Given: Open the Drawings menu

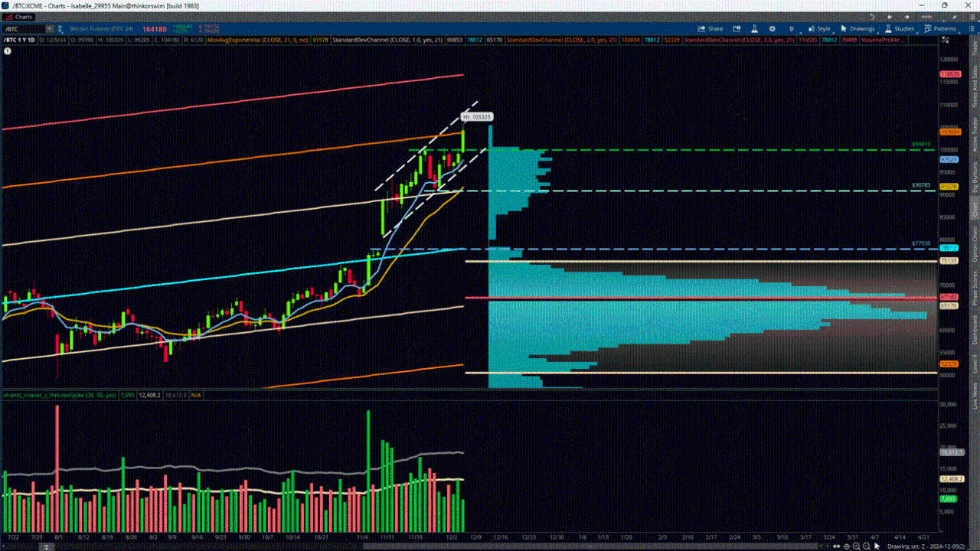Looking at the screenshot, I should pyautogui.click(x=857, y=29).
